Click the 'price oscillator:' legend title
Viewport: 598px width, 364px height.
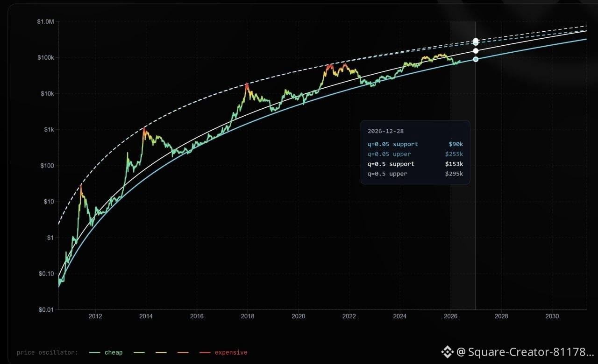(47, 352)
